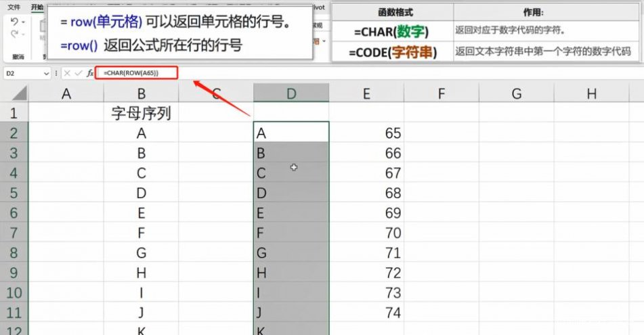Click the fx Insert Function icon
Viewport: 644px width, 335px height.
click(x=90, y=73)
